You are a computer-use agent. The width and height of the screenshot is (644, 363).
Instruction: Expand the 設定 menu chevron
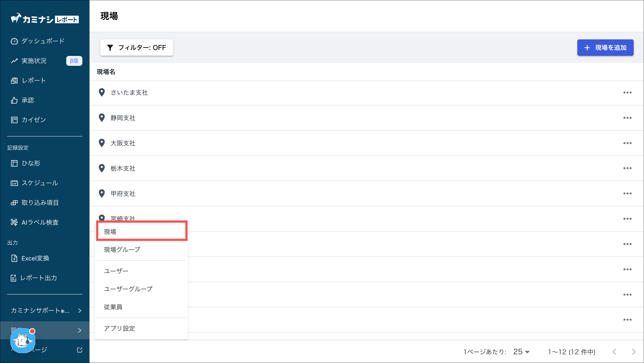coord(80,330)
